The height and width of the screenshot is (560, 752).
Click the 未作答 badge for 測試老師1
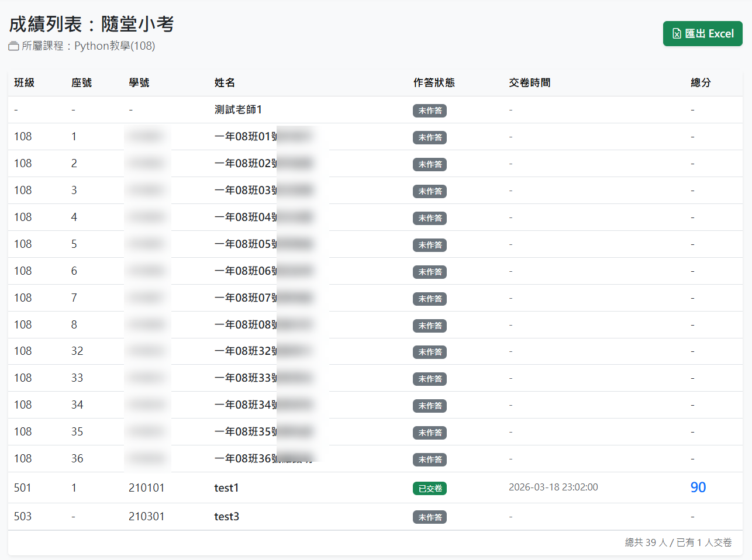[x=429, y=111]
